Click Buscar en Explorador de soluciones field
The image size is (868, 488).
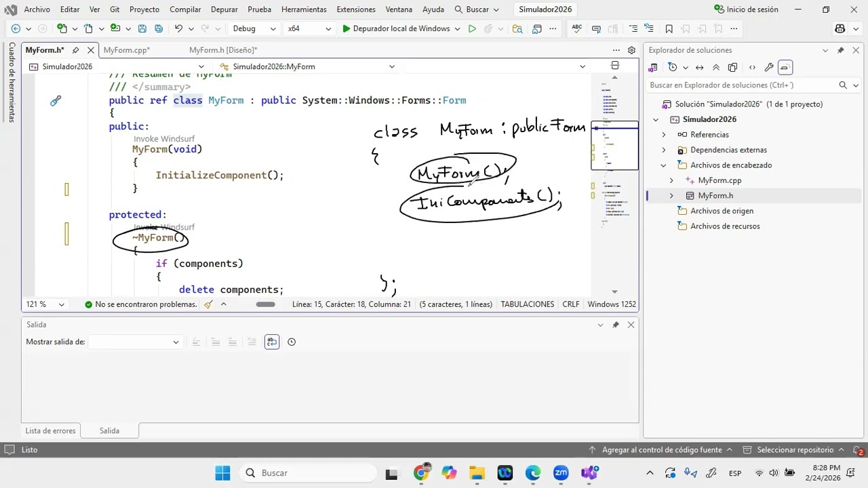(743, 85)
